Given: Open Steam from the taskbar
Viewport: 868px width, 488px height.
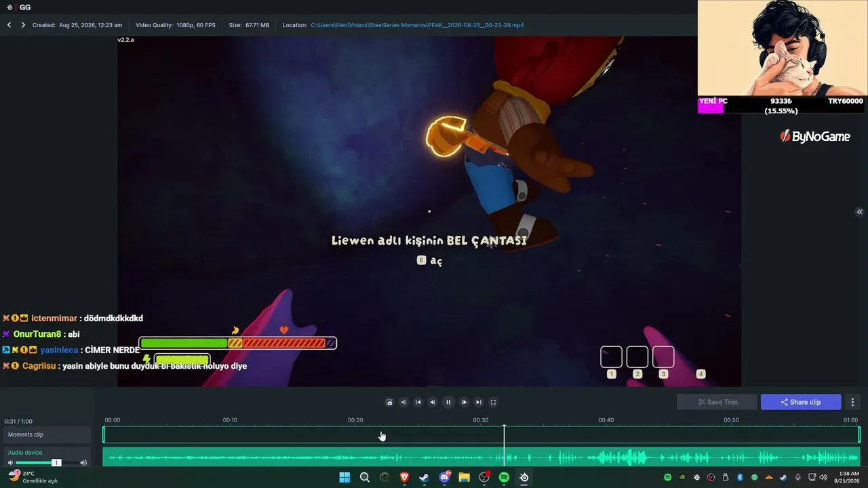Looking at the screenshot, I should [424, 477].
